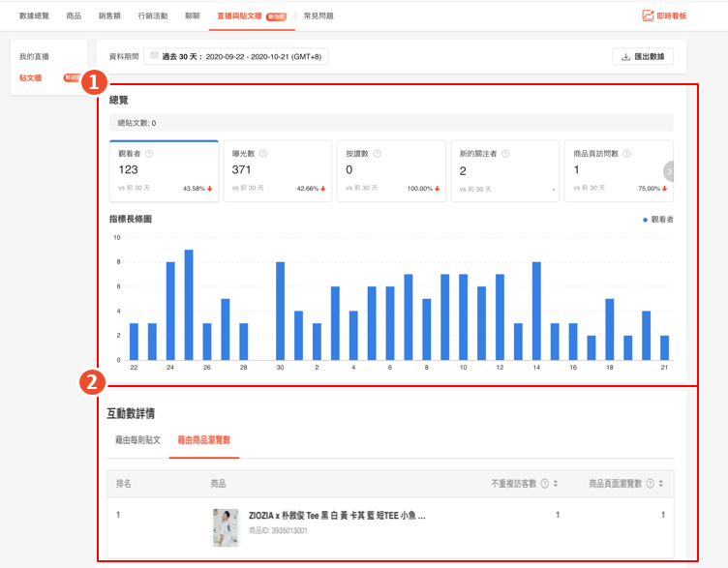
Task: Select the 曝光數 metric card
Action: pyautogui.click(x=279, y=170)
